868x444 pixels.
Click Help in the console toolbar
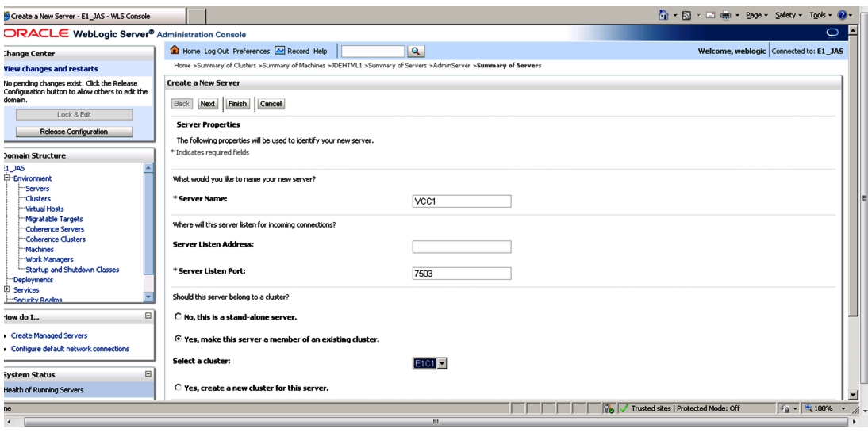pyautogui.click(x=320, y=51)
